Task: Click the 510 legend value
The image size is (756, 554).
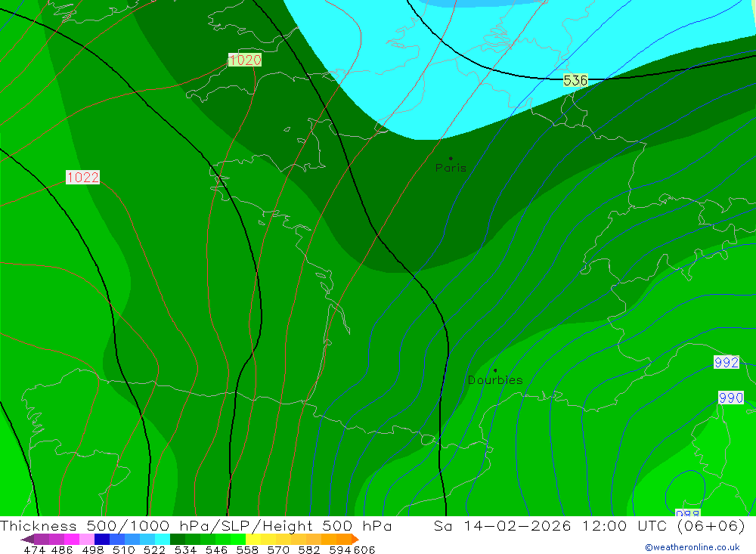Action: tap(122, 549)
